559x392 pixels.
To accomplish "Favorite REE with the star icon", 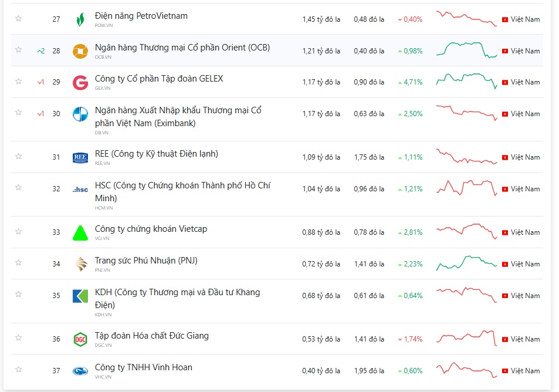I will pos(19,156).
